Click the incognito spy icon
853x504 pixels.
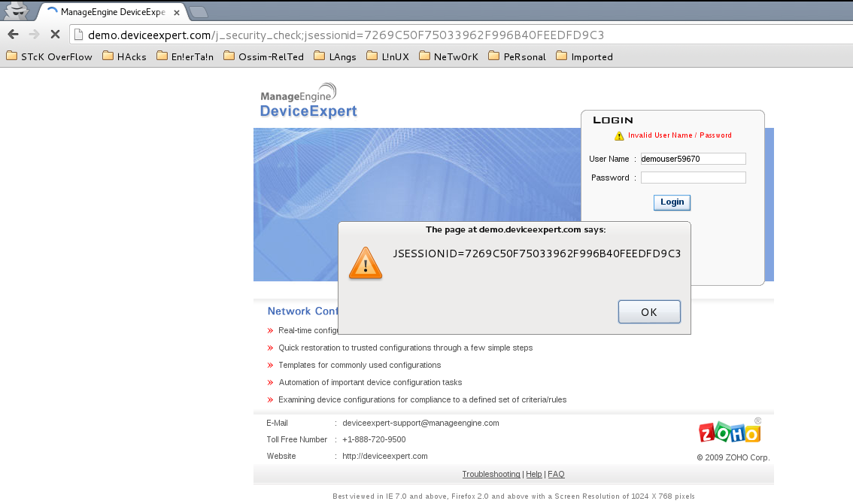point(17,11)
